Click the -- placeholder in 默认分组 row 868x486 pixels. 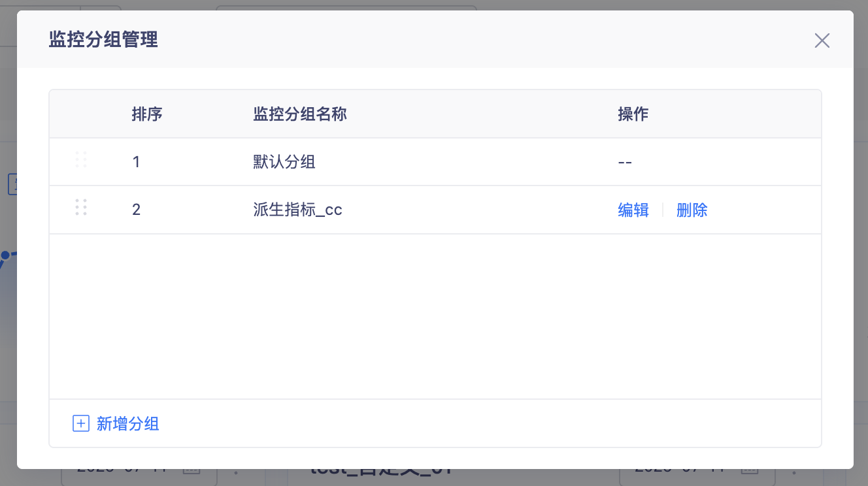(625, 161)
